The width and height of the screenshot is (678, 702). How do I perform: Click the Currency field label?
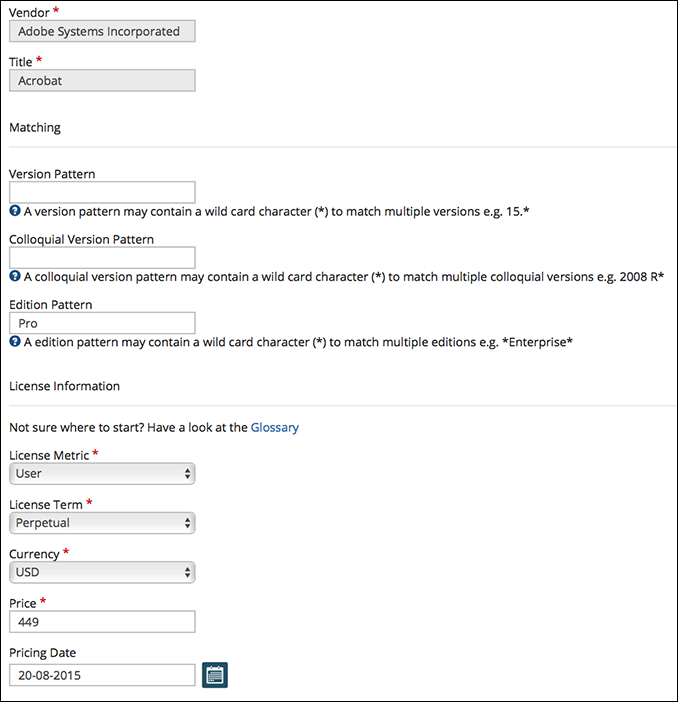[x=35, y=553]
